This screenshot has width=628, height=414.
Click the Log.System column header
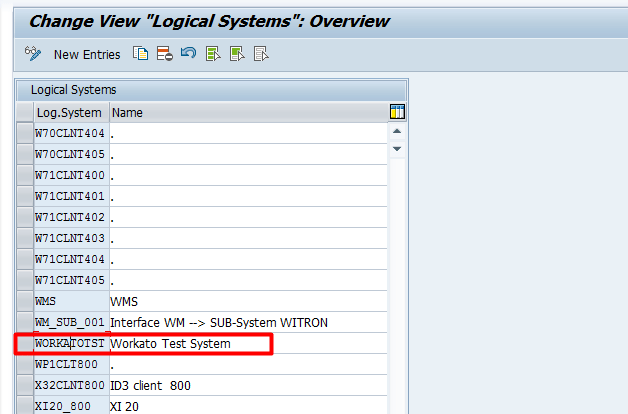pyautogui.click(x=70, y=113)
